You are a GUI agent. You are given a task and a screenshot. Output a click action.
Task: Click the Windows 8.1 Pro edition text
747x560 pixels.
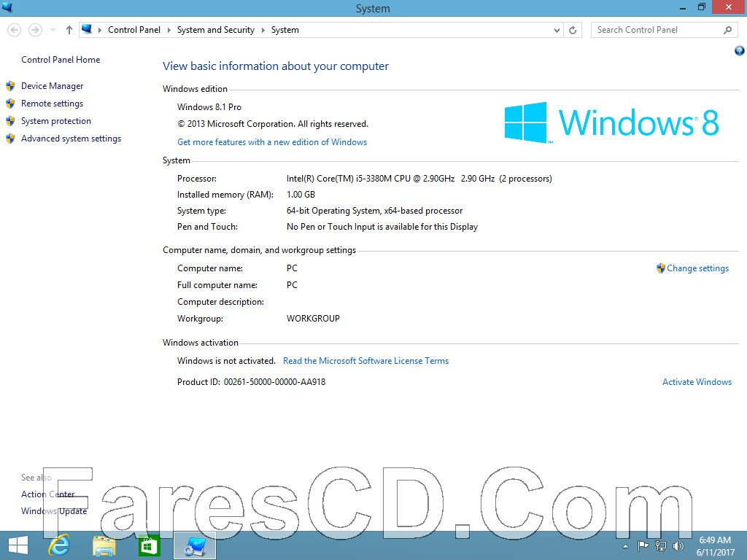point(209,107)
